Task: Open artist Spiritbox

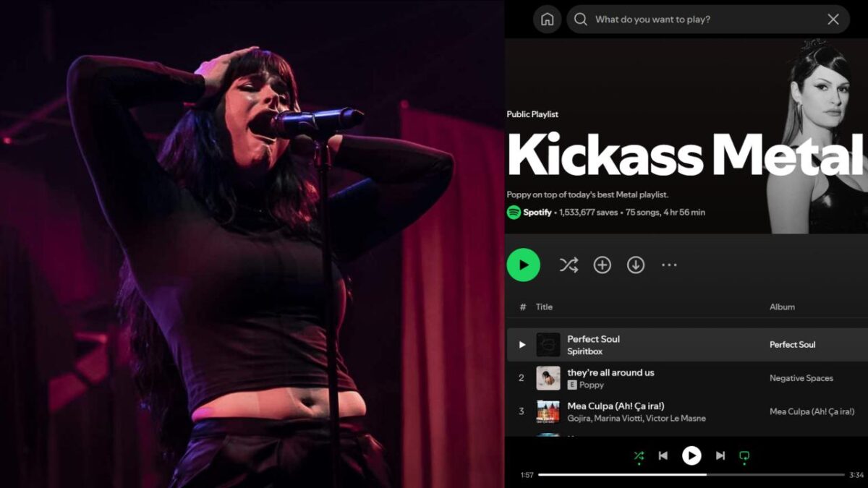Action: [584, 351]
